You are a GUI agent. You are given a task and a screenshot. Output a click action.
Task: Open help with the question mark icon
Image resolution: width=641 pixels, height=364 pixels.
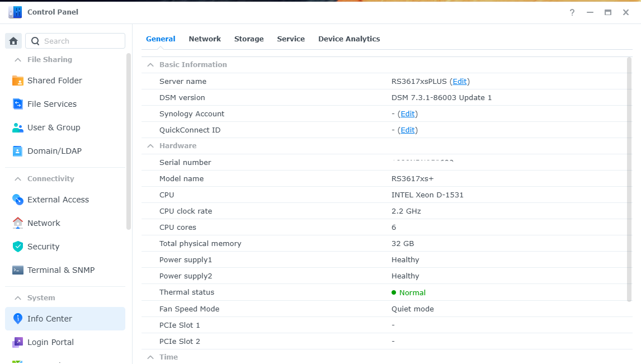[x=572, y=12]
